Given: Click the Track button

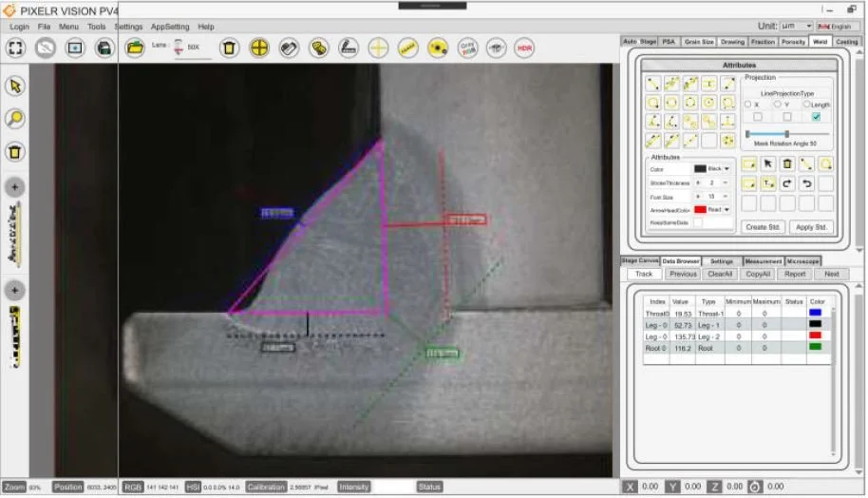Looking at the screenshot, I should click(644, 275).
